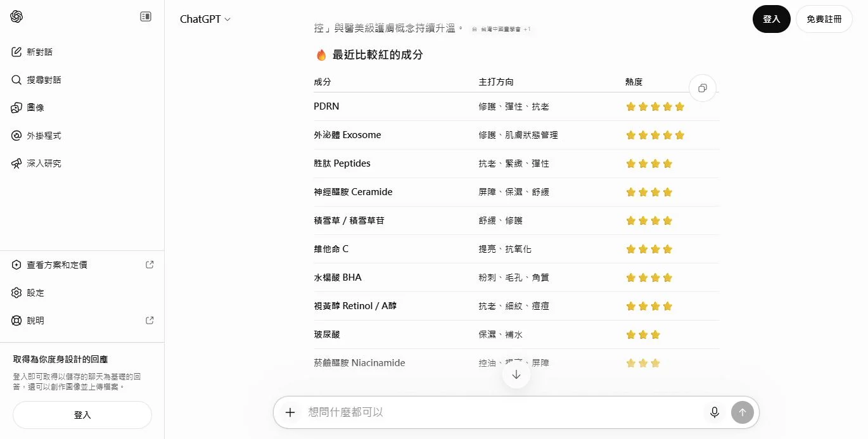Screen dimensions: 868x439
Task: Open search chats (搜尋對話)
Action: (x=82, y=80)
